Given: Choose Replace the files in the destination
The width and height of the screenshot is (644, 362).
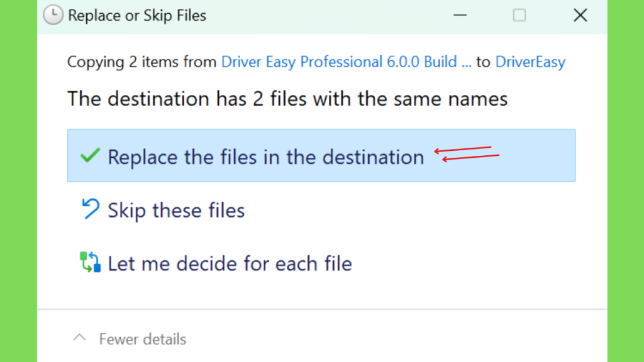Looking at the screenshot, I should coord(321,156).
